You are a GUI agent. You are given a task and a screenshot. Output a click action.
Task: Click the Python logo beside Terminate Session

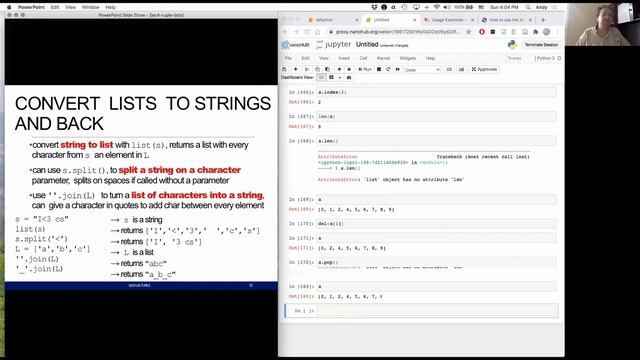tap(512, 44)
